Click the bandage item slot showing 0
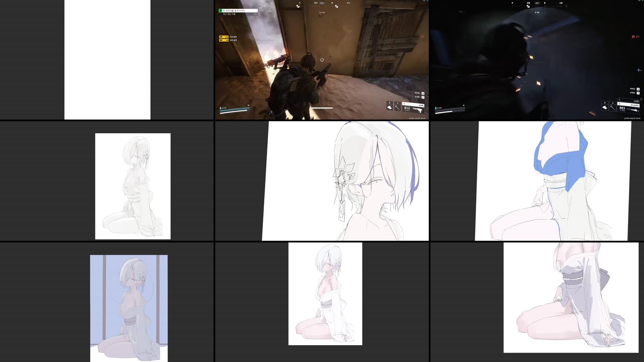Image resolution: width=644 pixels, height=362 pixels. [x=389, y=107]
